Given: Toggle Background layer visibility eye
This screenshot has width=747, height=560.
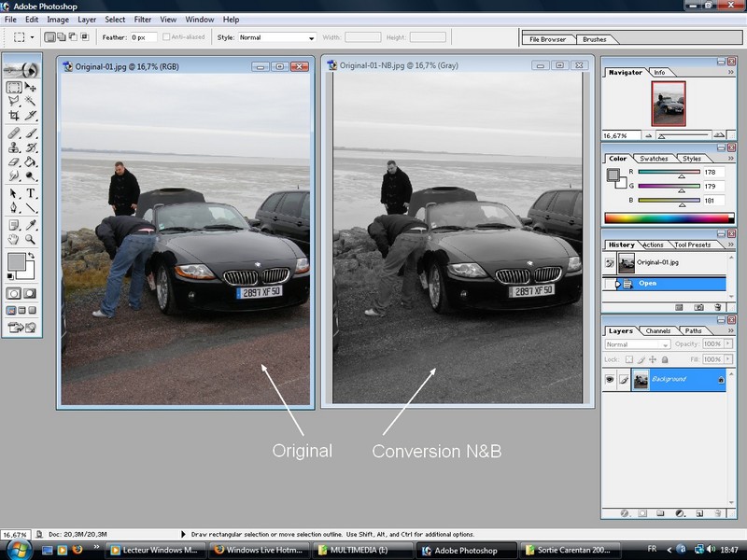Looking at the screenshot, I should click(610, 380).
